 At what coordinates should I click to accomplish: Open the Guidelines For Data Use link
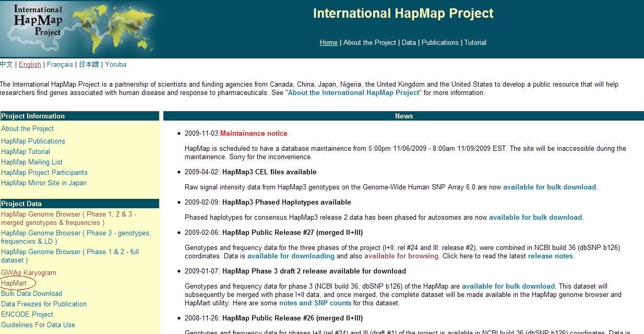pyautogui.click(x=38, y=325)
